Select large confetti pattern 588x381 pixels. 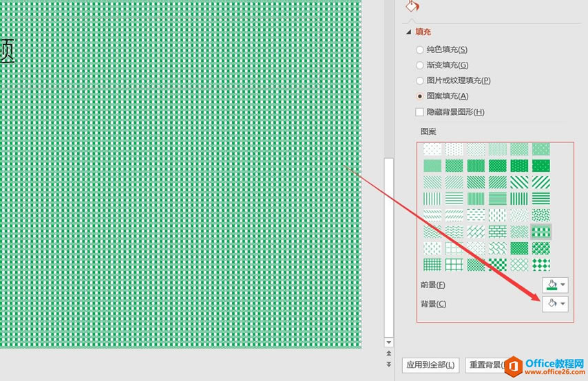pos(541,215)
